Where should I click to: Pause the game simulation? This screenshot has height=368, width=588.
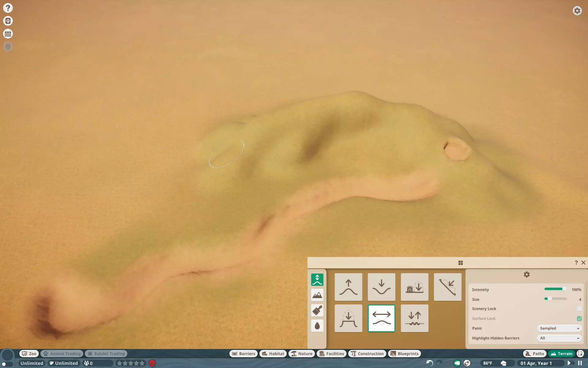[580, 363]
